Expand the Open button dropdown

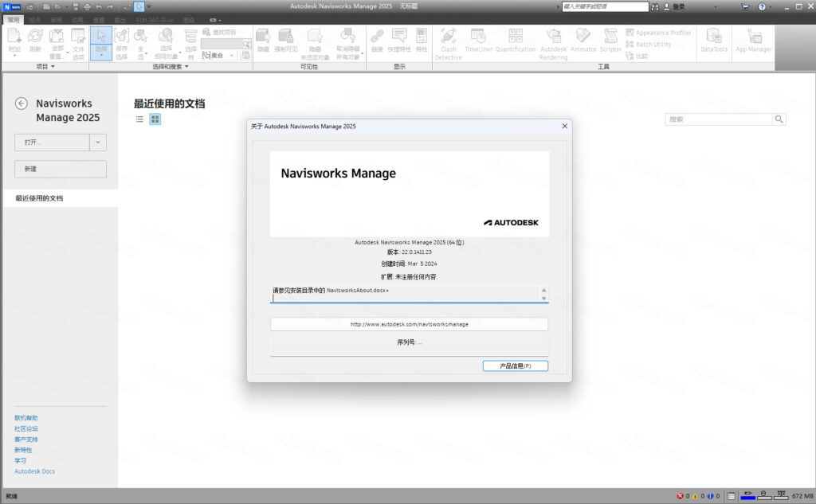click(x=97, y=141)
